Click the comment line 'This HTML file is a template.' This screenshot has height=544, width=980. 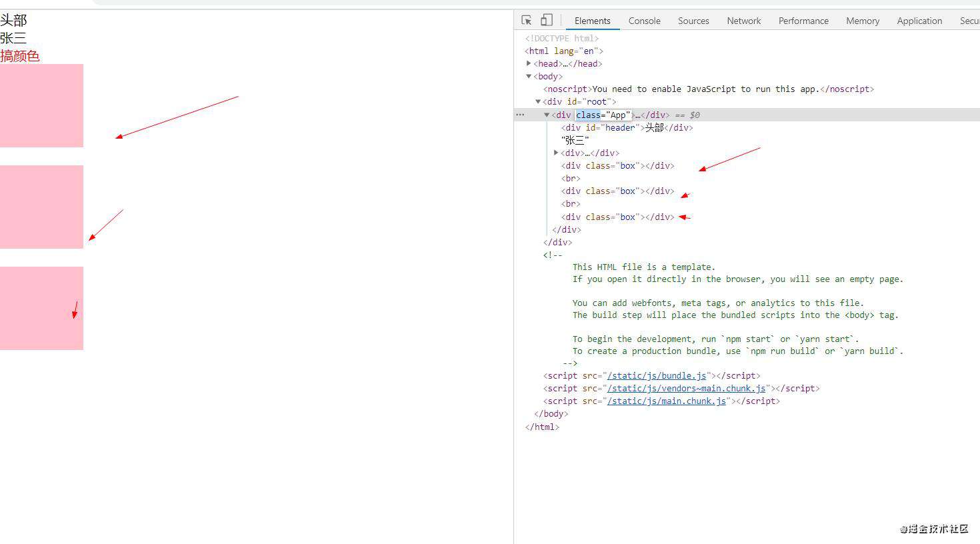click(644, 267)
